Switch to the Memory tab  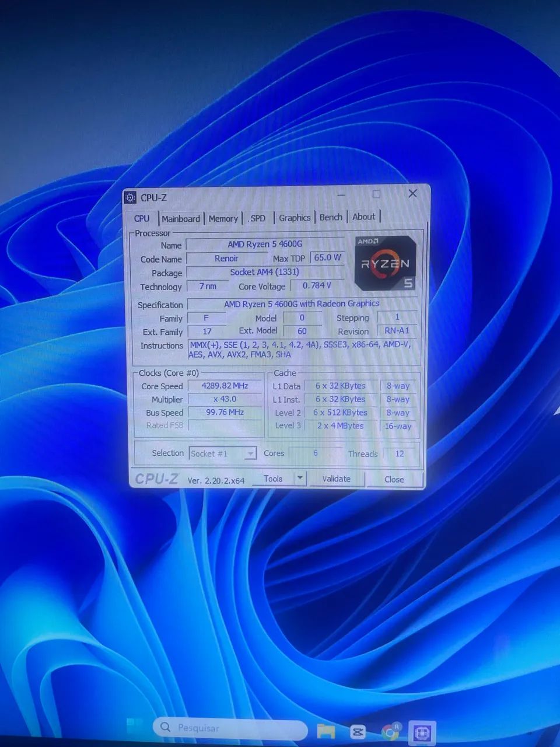click(x=223, y=218)
